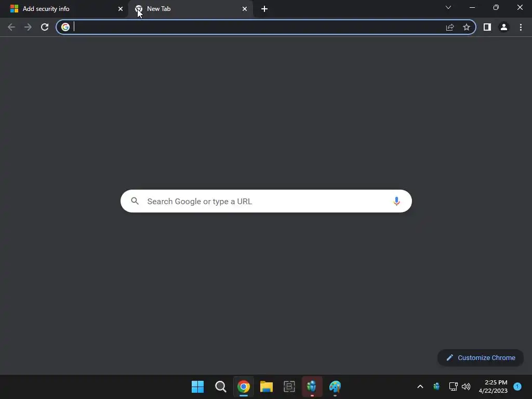Click the magnifier icon in the search box
532x399 pixels.
point(135,201)
